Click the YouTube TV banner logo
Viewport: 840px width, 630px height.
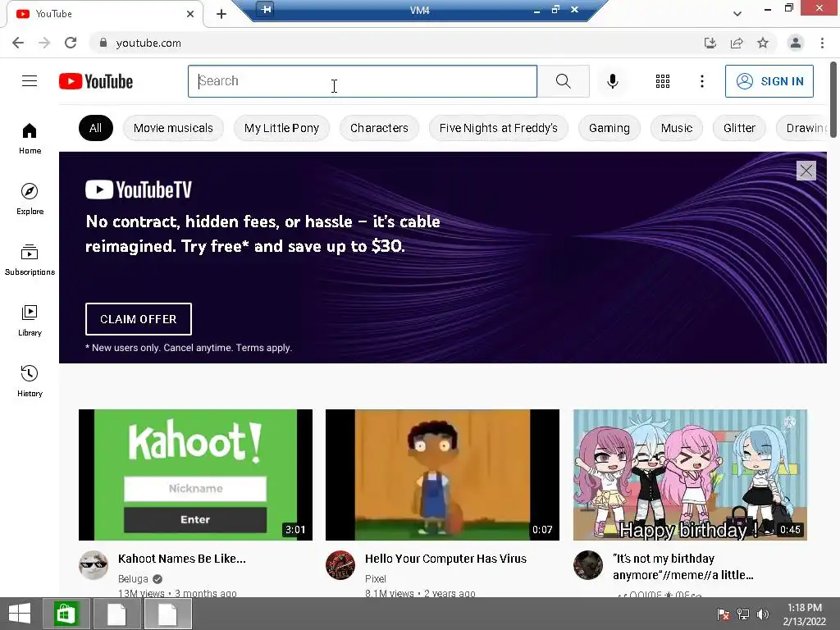pyautogui.click(x=138, y=189)
